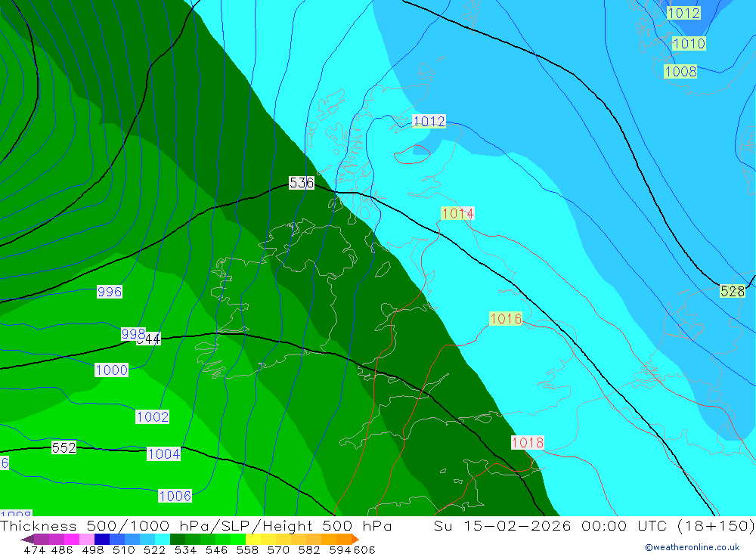The image size is (756, 554).
Task: Click the 'Su 15-02-2026 00:00 UTC (18+150)' timestamp
Action: [x=594, y=525]
